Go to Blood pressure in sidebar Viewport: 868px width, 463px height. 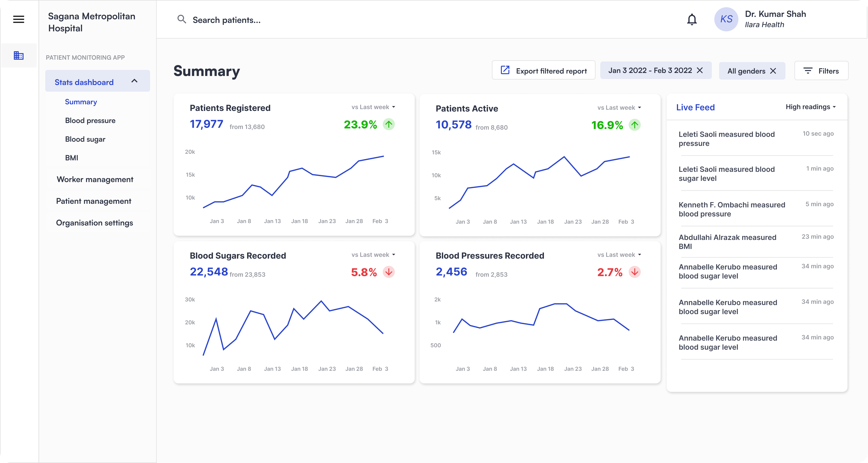[90, 121]
